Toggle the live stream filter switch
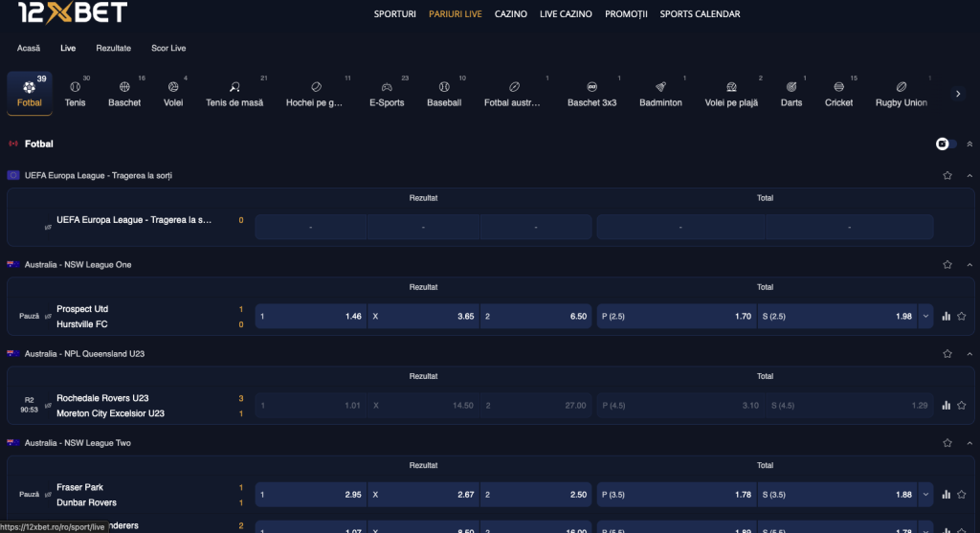The image size is (980, 533). pos(947,144)
